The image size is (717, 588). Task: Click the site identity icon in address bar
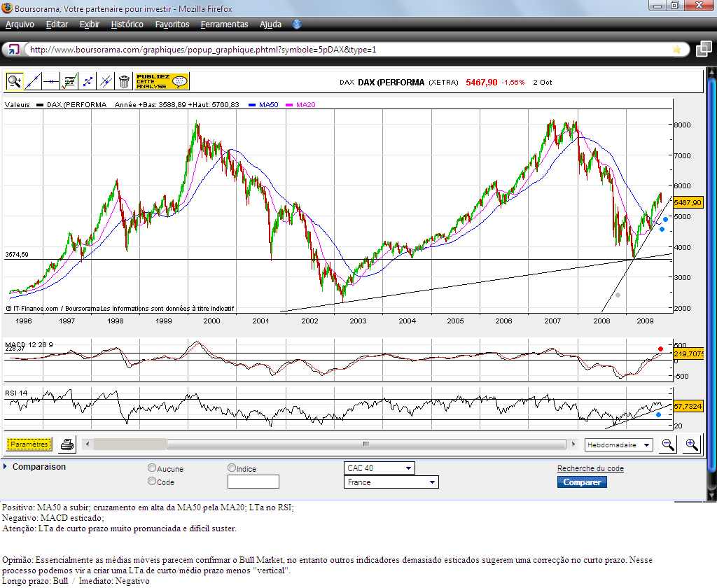(x=13, y=50)
